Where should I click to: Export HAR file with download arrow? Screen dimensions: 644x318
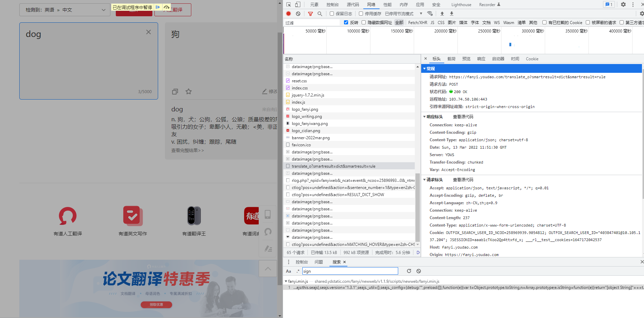[x=452, y=14]
